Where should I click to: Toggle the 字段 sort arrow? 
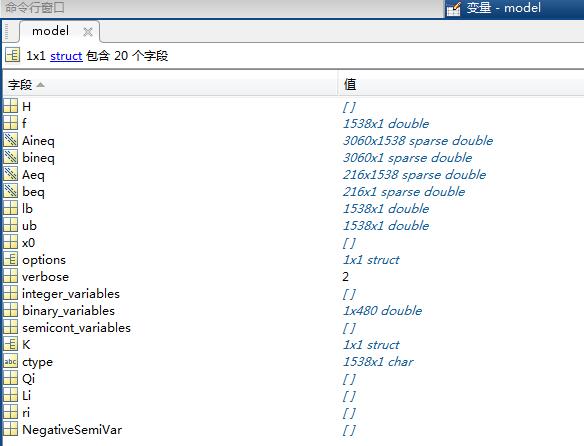click(41, 85)
